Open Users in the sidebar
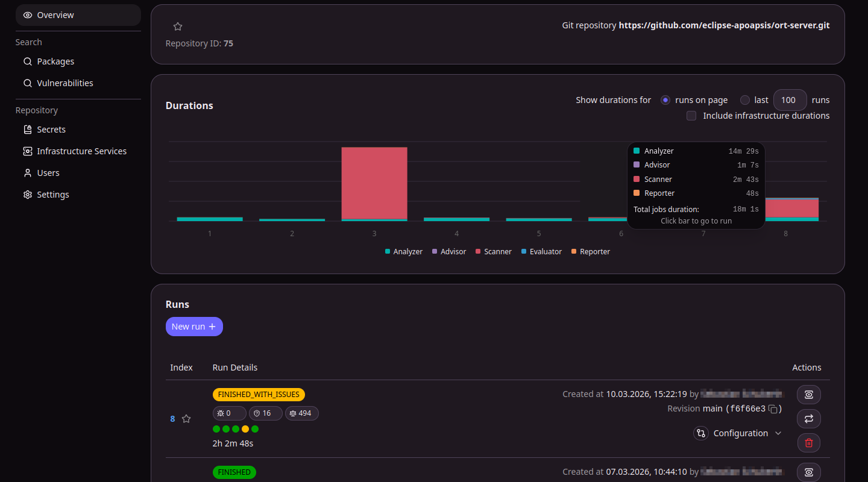Screen dimensions: 868x482 click(78, 173)
